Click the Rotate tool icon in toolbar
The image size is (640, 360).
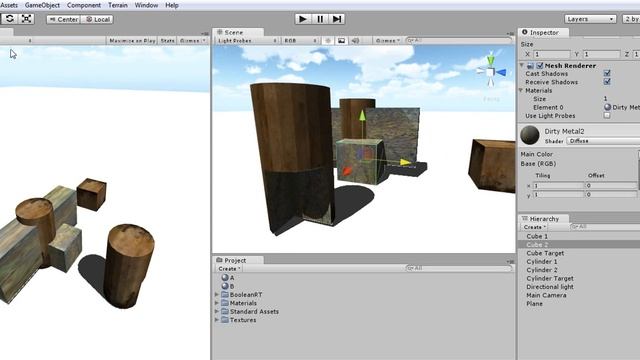coord(10,19)
